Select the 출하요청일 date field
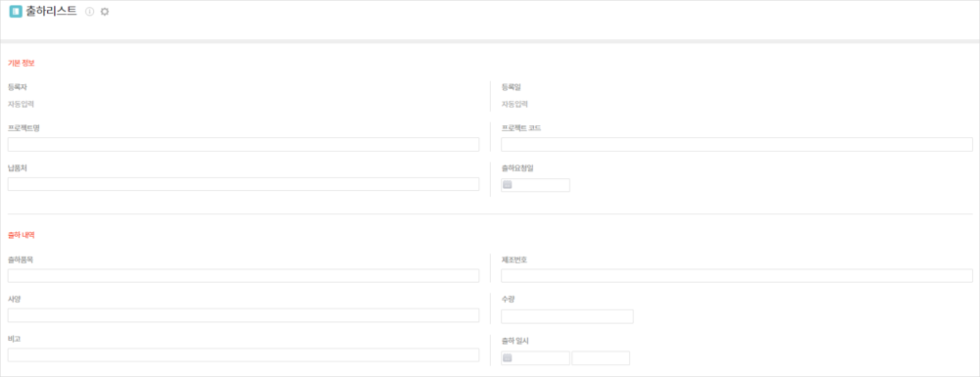This screenshot has width=980, height=377. click(536, 185)
